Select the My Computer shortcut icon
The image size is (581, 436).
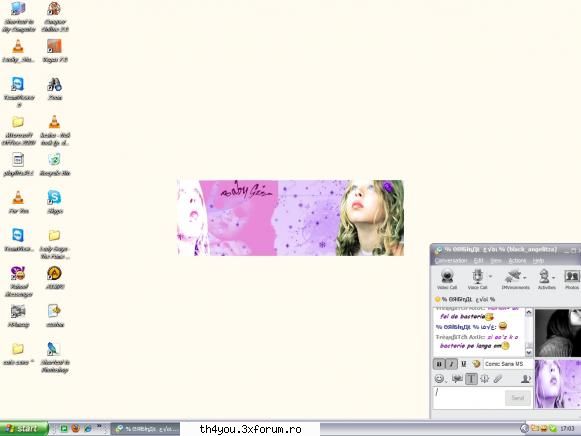point(18,17)
